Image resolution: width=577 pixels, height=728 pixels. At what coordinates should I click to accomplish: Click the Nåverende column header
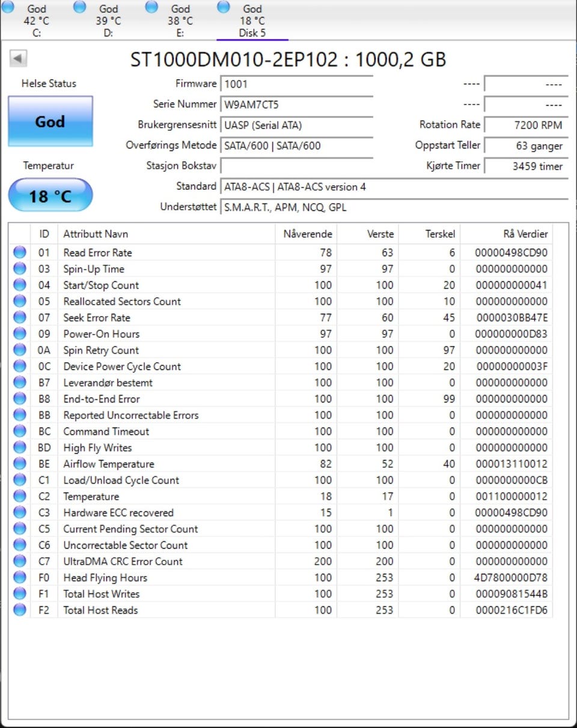(x=306, y=234)
